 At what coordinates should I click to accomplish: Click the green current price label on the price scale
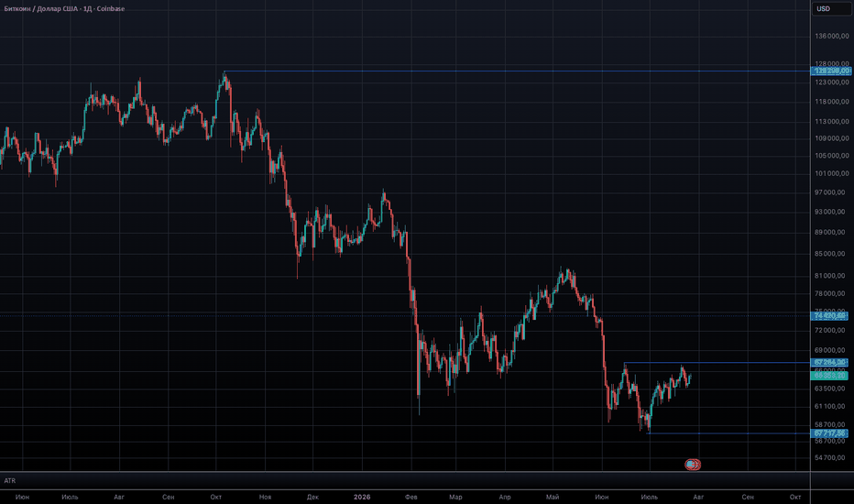pos(829,376)
